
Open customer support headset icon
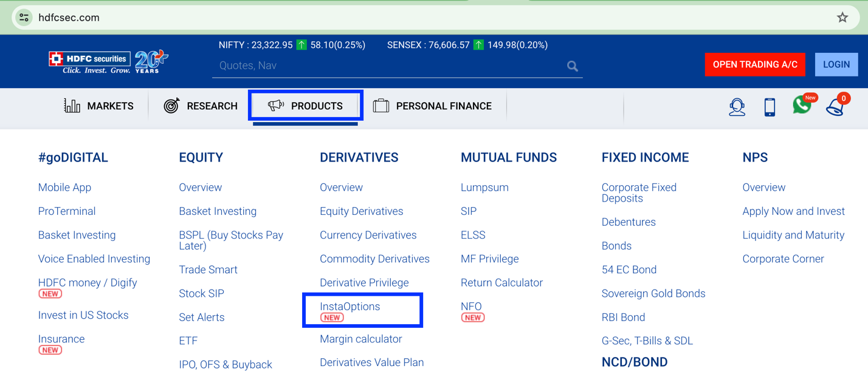tap(737, 107)
